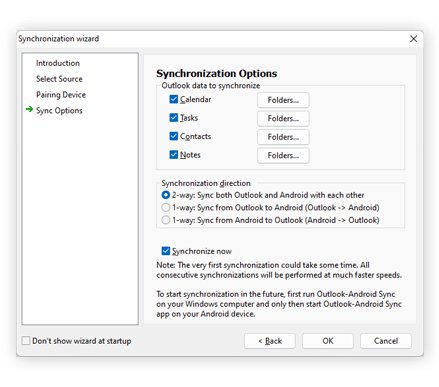Viewport: 439px width, 387px height.
Task: Go back with the Back button
Action: tap(270, 341)
